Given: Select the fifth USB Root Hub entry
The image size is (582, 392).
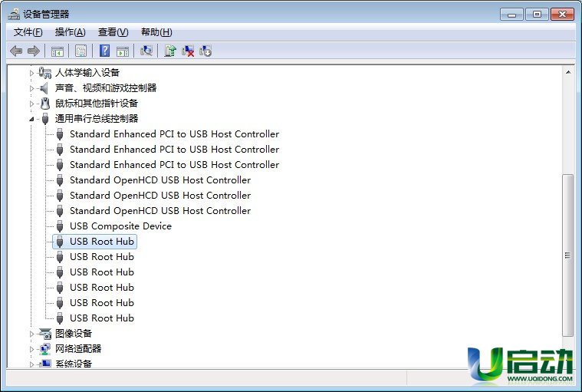Looking at the screenshot, I should (x=102, y=303).
